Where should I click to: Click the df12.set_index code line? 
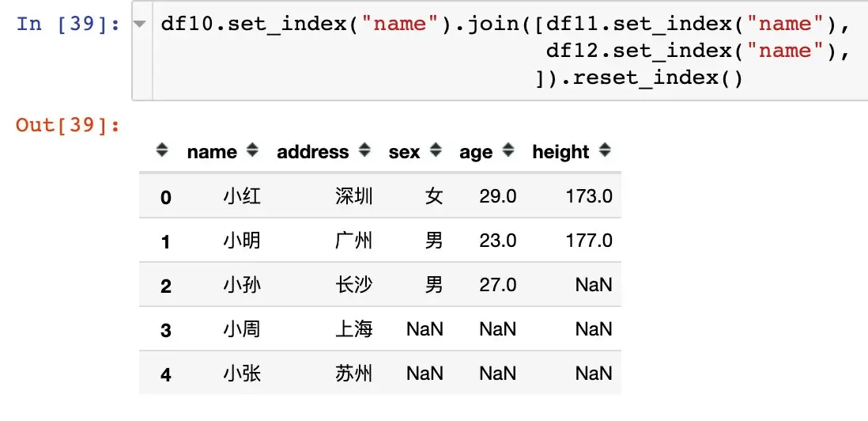click(x=696, y=51)
